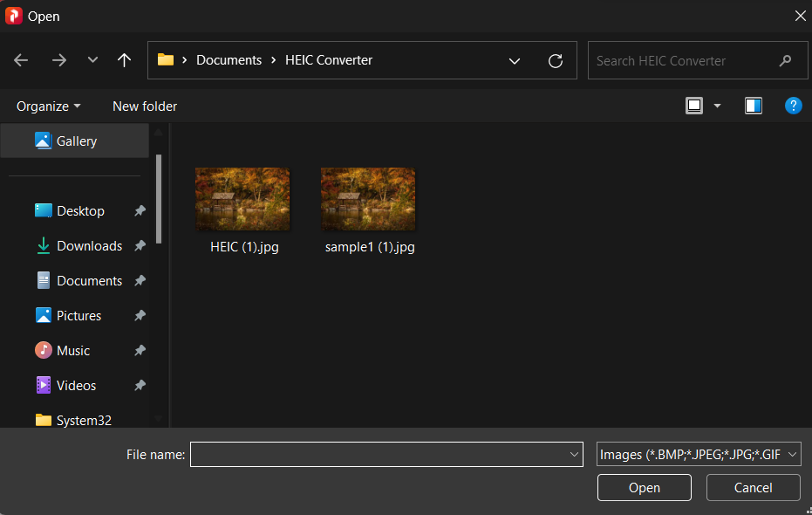Image resolution: width=812 pixels, height=515 pixels.
Task: Open the search magnifier in search box
Action: (786, 60)
